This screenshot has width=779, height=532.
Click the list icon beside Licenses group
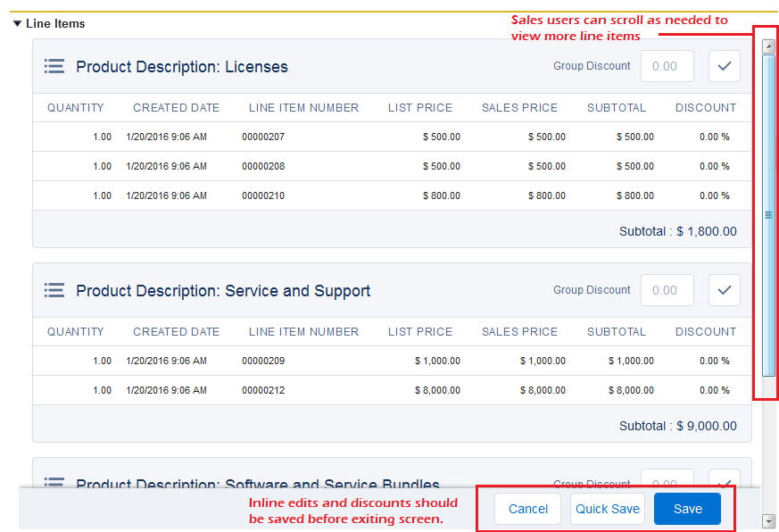pyautogui.click(x=54, y=66)
